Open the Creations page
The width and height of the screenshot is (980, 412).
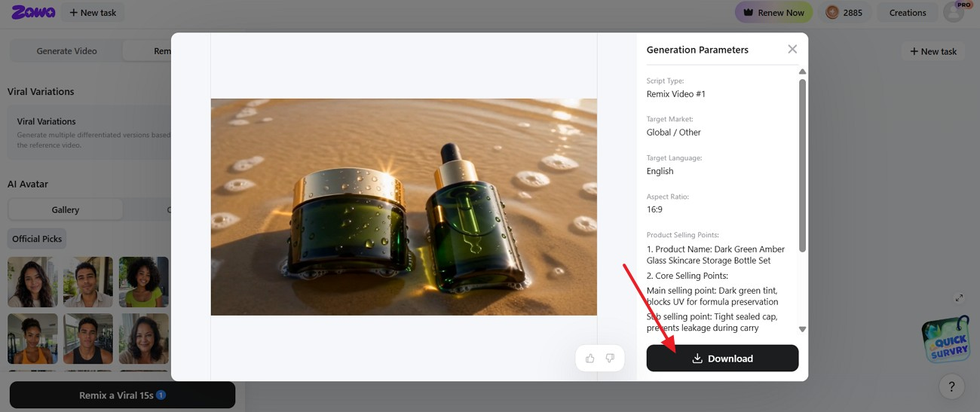tap(908, 12)
